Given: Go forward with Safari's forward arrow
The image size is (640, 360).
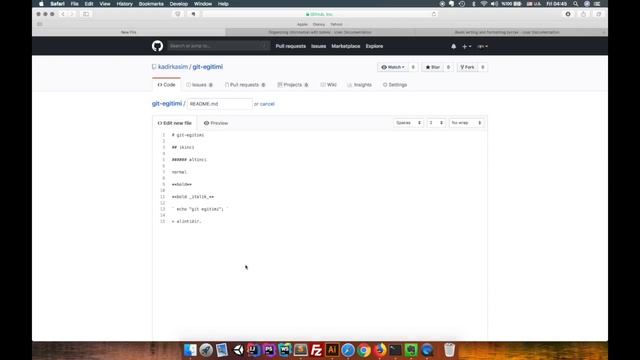Looking at the screenshot, I should tap(72, 14).
